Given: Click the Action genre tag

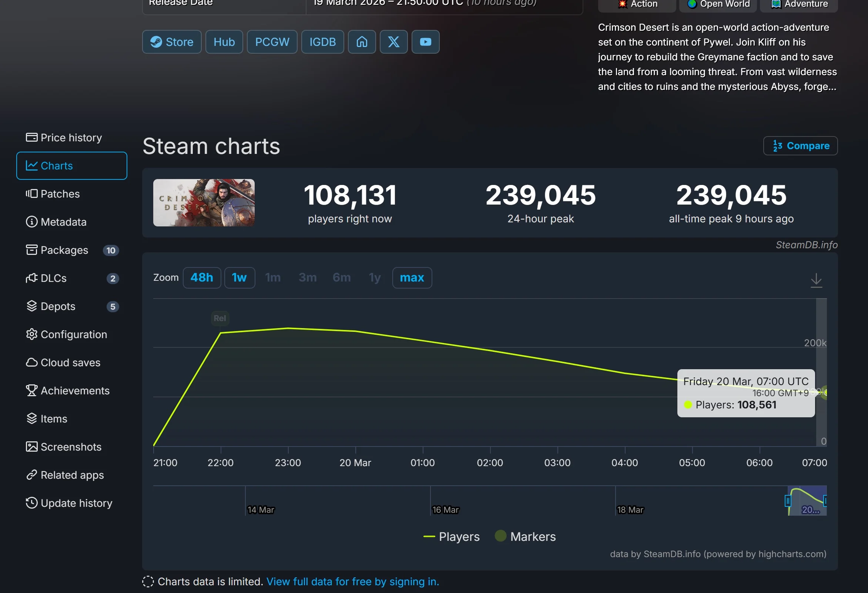Looking at the screenshot, I should (637, 4).
